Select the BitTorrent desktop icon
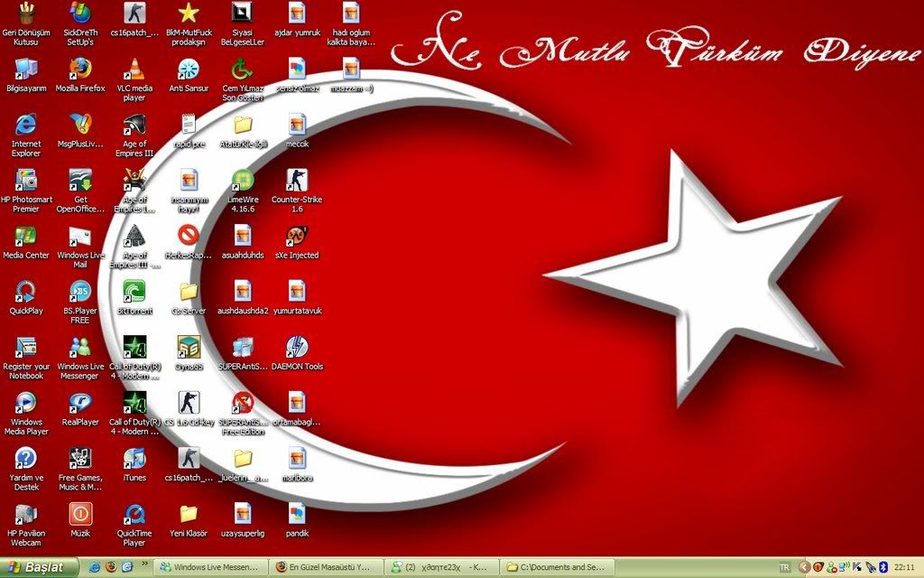Screen dimensions: 924x578 tap(134, 292)
